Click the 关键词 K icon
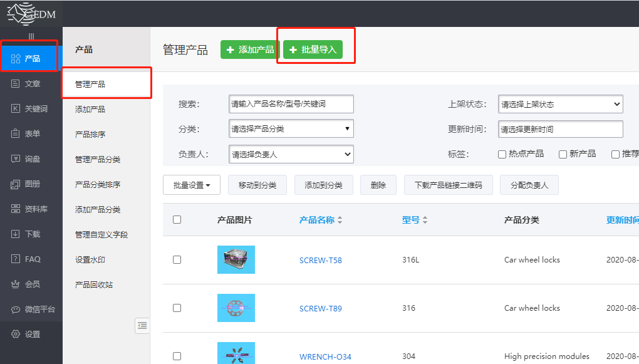639x364 pixels. (x=16, y=108)
